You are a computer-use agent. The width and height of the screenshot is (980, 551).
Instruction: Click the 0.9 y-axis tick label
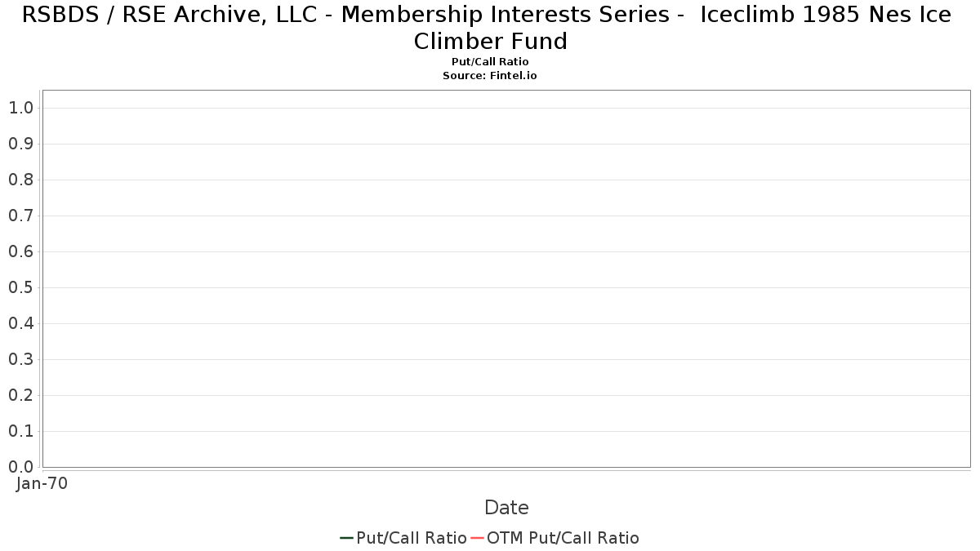point(20,144)
